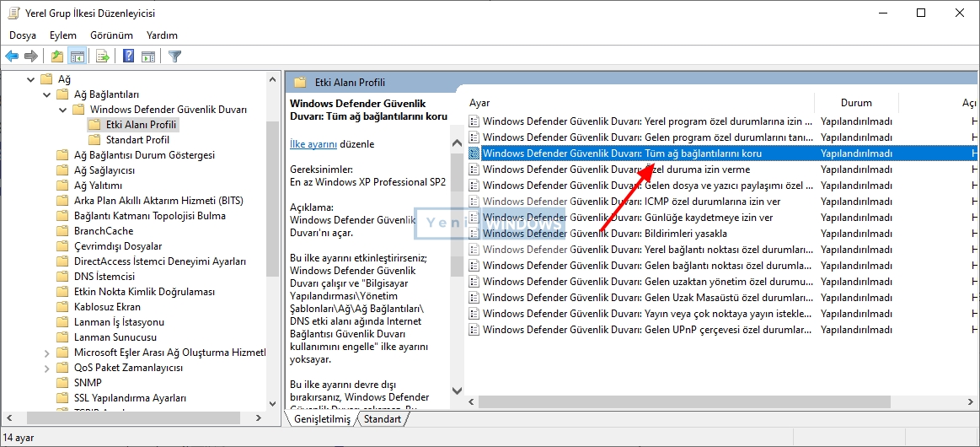
Task: Click the folder icon next to Ağ Bağlantıları
Action: [62, 94]
